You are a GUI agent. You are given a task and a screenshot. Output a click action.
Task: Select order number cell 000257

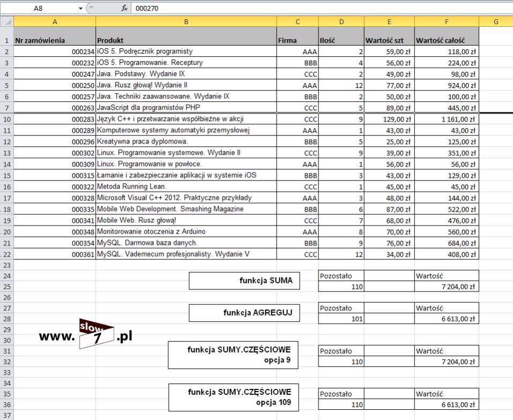click(55, 96)
